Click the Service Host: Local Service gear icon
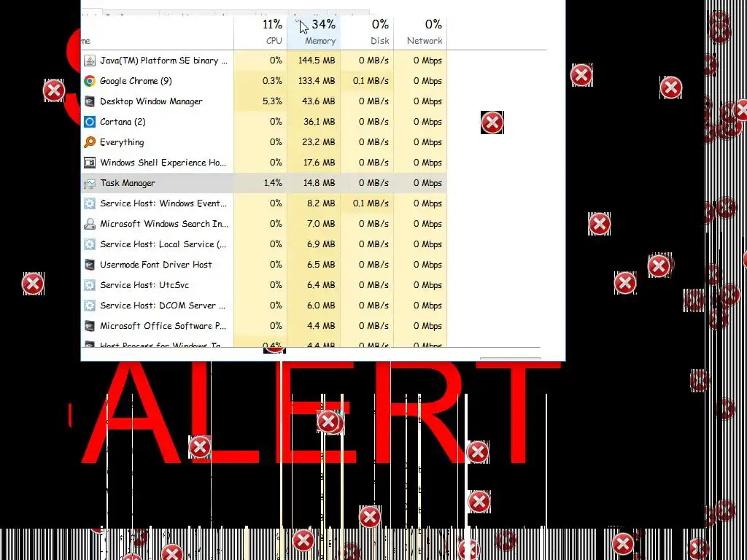747x560 pixels. click(90, 244)
